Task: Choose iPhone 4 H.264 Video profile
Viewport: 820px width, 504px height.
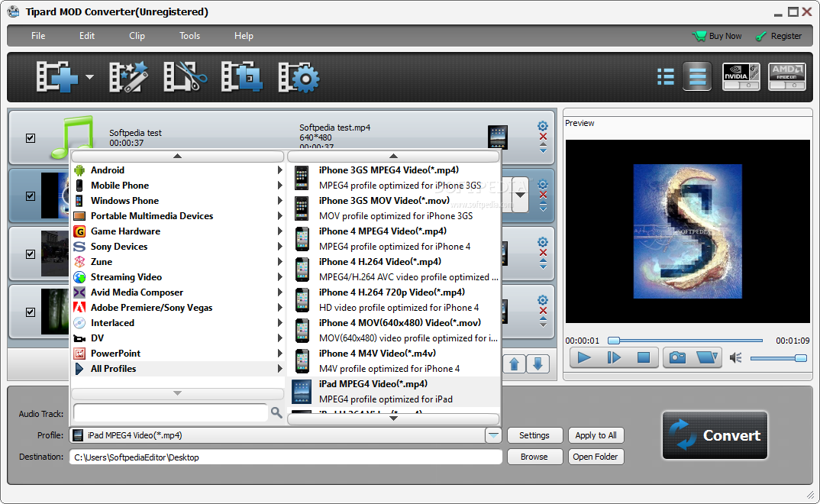Action: click(x=394, y=270)
